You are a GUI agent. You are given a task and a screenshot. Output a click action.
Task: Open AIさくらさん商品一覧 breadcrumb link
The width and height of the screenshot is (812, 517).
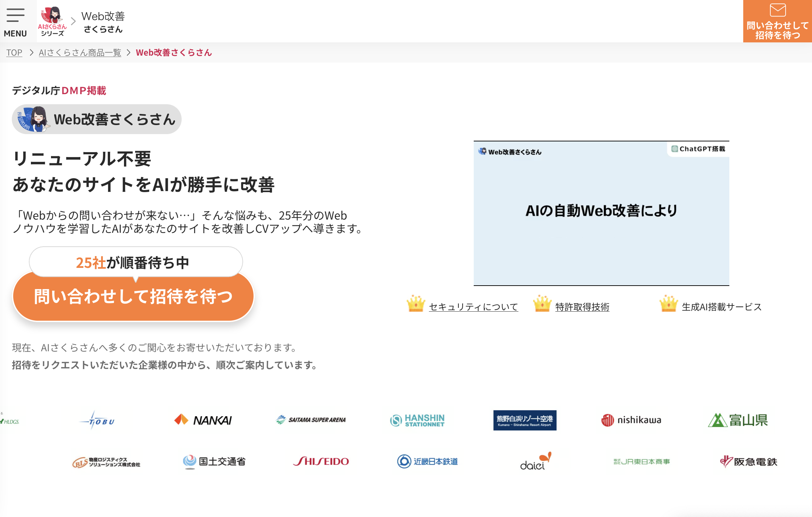point(80,52)
